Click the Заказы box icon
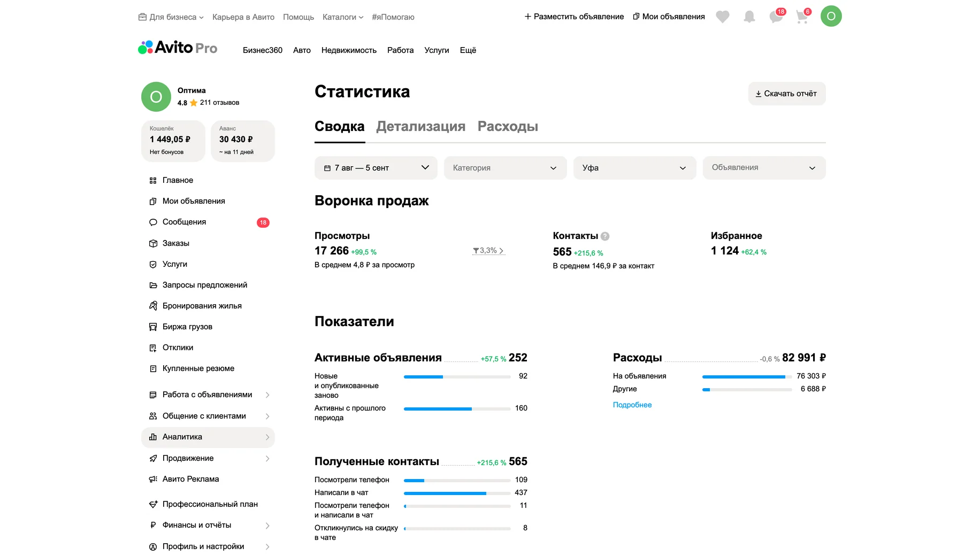This screenshot has height=556, width=980. (153, 243)
